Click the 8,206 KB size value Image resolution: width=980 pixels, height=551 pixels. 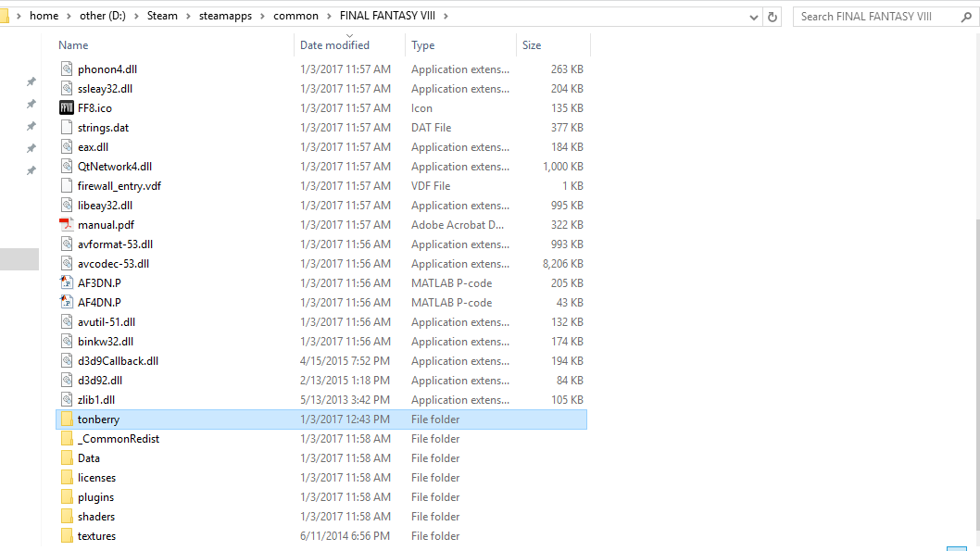tap(562, 264)
